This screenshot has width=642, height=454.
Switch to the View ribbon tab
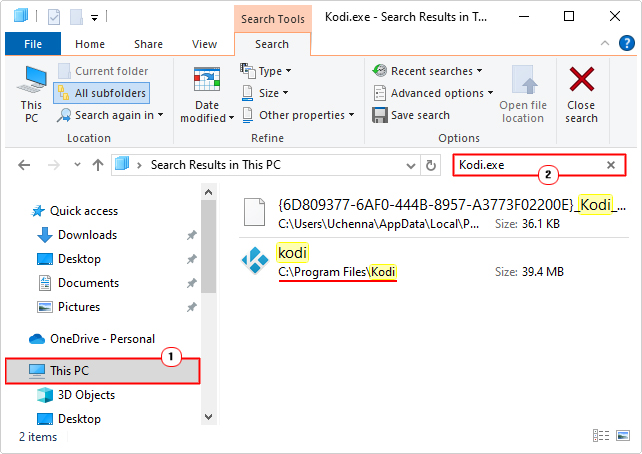(x=204, y=44)
